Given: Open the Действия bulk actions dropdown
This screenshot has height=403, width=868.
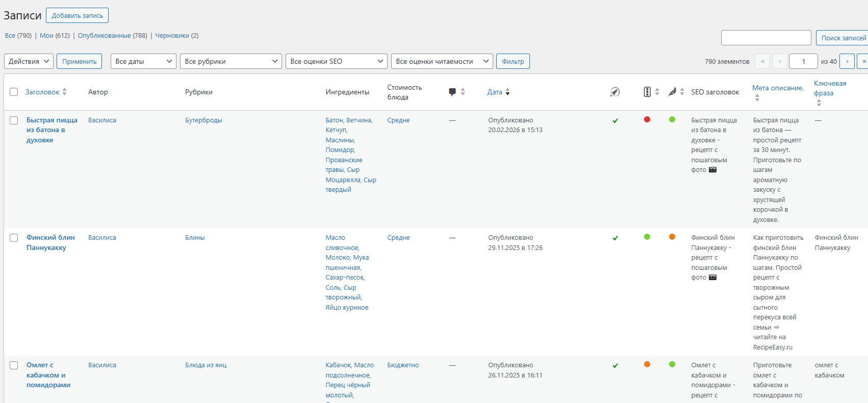Looking at the screenshot, I should point(29,61).
